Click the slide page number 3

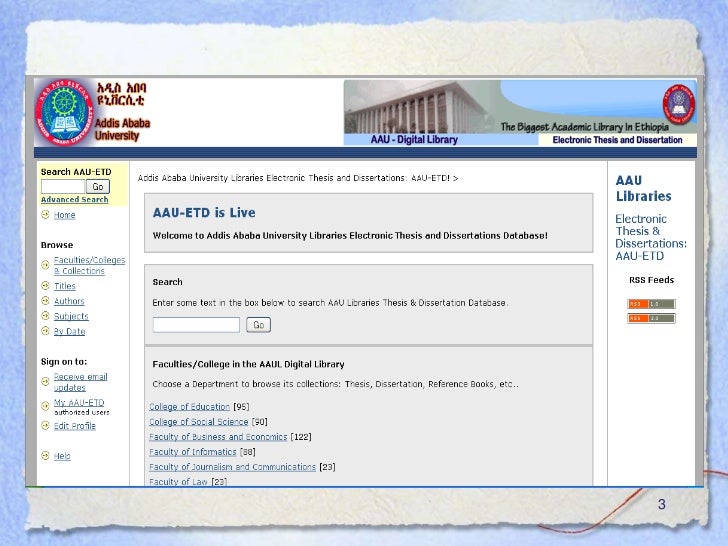click(x=662, y=504)
